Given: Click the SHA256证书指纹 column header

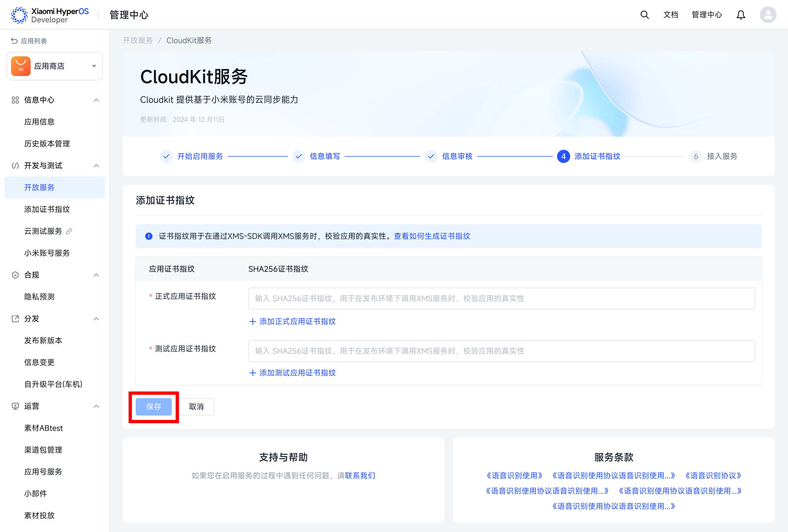Looking at the screenshot, I should tap(278, 269).
